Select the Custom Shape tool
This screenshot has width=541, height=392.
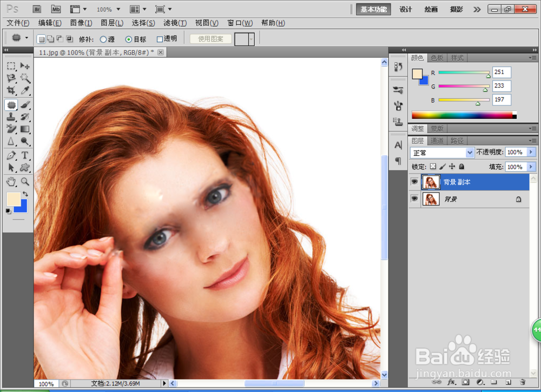tap(25, 168)
